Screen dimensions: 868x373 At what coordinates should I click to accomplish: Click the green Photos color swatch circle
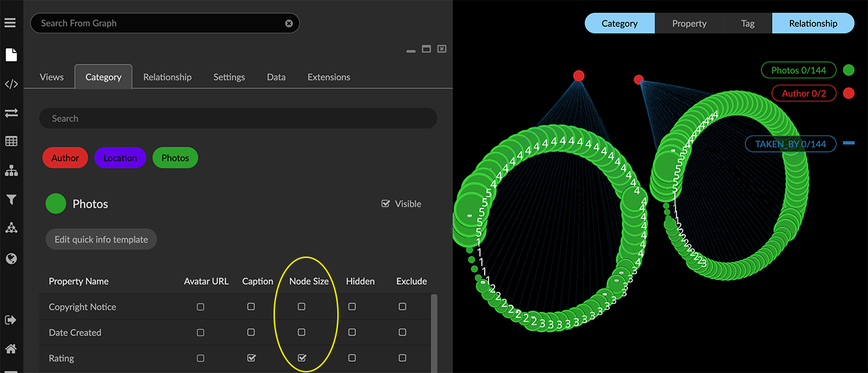56,204
